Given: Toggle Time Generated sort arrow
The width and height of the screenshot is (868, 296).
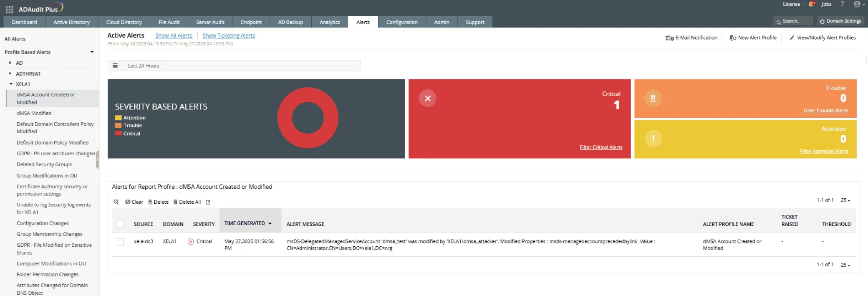Looking at the screenshot, I should coord(270,224).
